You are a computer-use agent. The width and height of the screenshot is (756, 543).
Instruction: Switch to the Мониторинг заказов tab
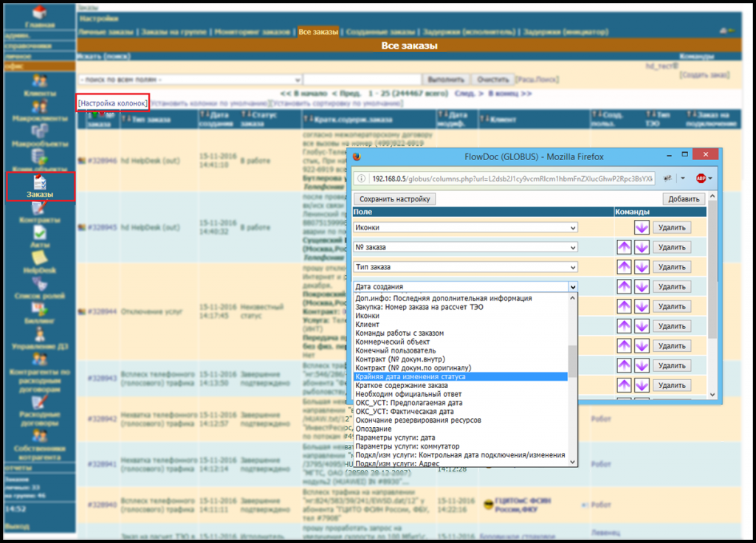(252, 32)
